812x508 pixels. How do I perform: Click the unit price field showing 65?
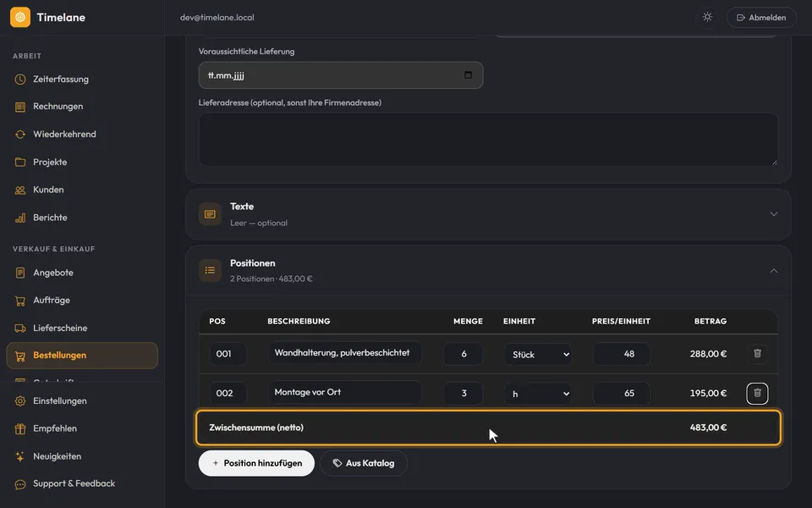(622, 394)
